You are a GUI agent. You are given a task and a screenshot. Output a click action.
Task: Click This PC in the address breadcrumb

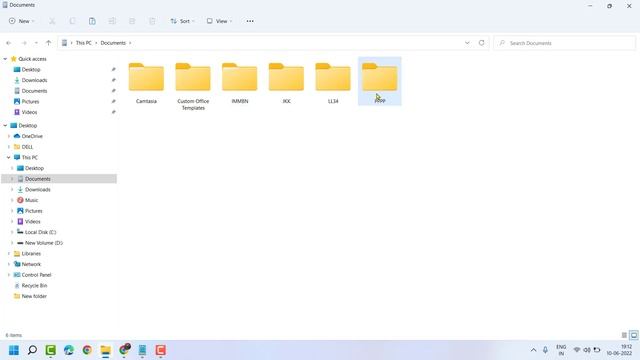[x=84, y=43]
